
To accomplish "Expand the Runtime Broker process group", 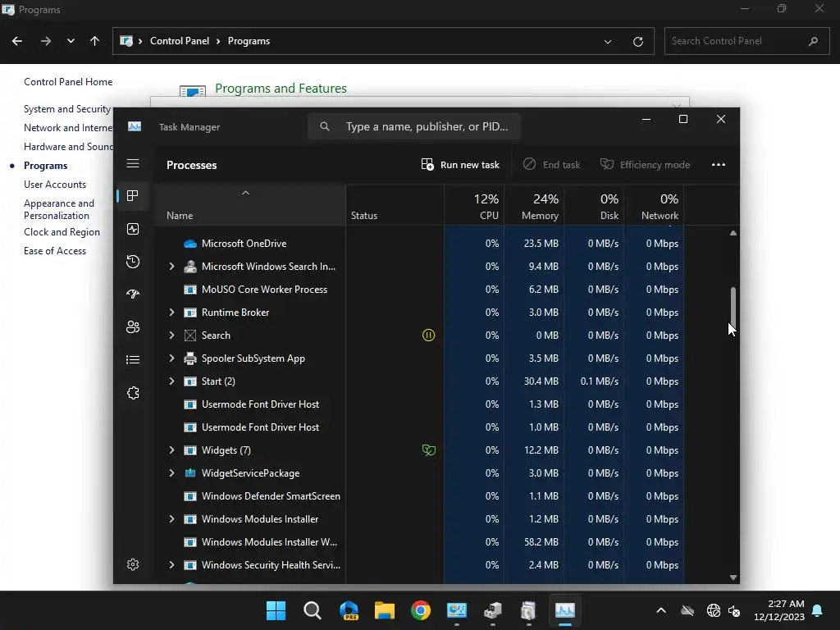I will 171,312.
